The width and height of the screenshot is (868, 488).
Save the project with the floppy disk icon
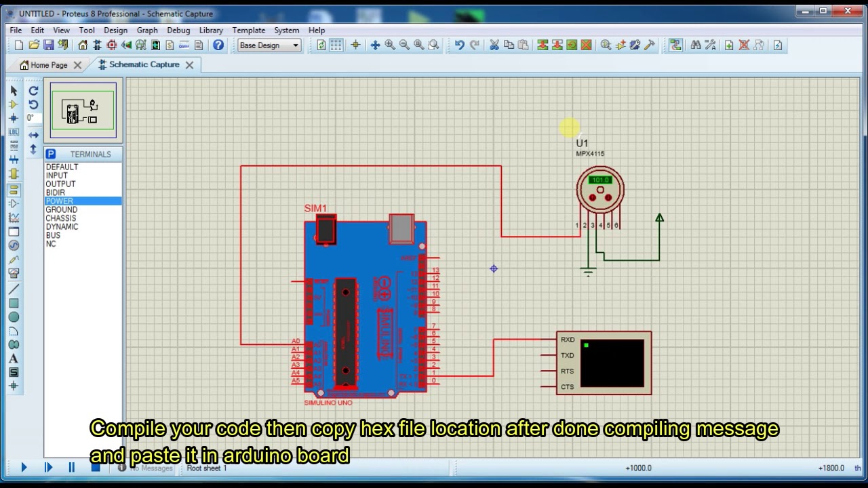(48, 45)
